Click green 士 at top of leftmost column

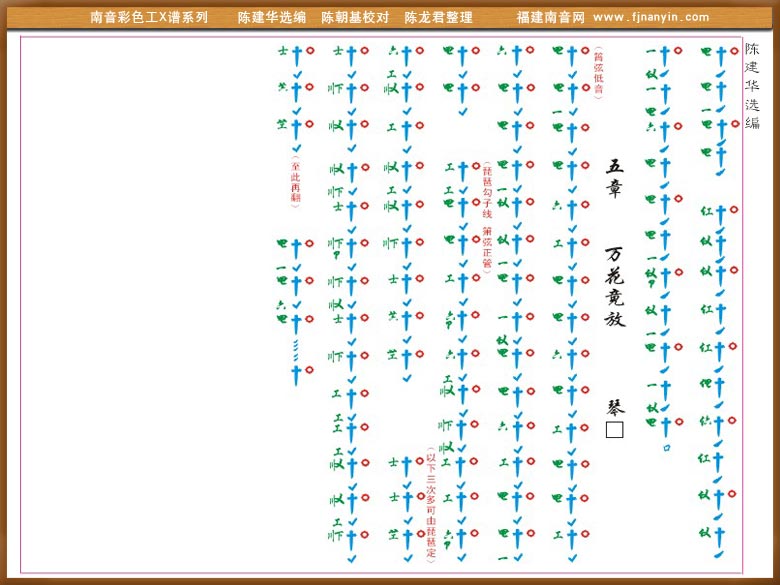tap(282, 50)
